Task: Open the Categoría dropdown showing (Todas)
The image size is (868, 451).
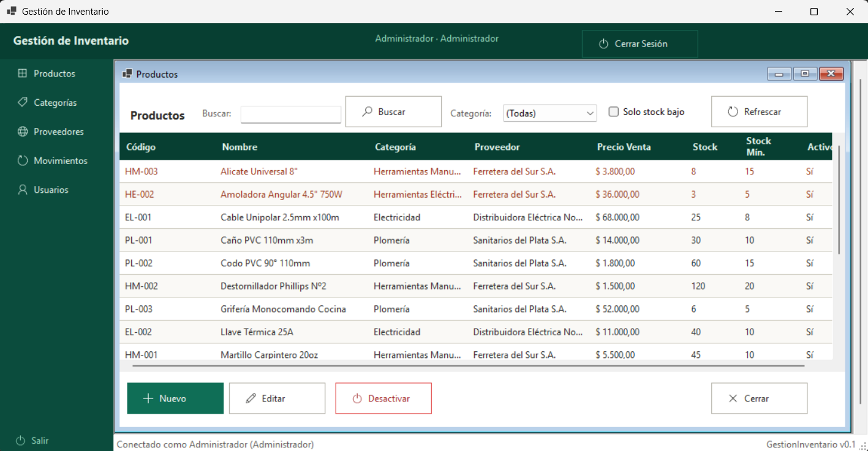Action: (550, 113)
